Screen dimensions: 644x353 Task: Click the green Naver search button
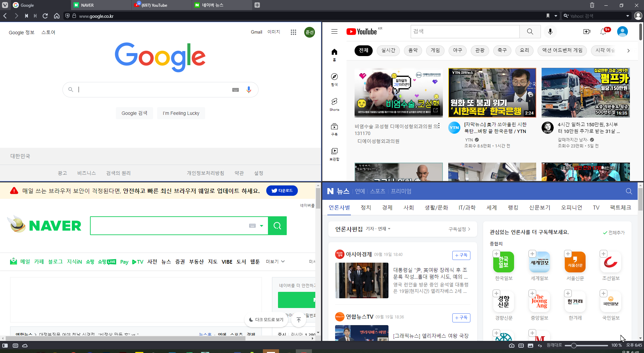coord(277,226)
